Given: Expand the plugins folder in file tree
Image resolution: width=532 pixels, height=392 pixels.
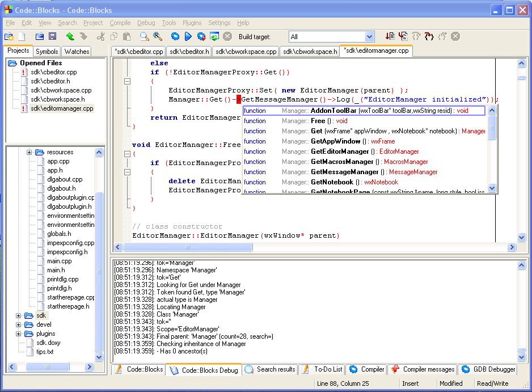Looking at the screenshot, I should (18, 334).
